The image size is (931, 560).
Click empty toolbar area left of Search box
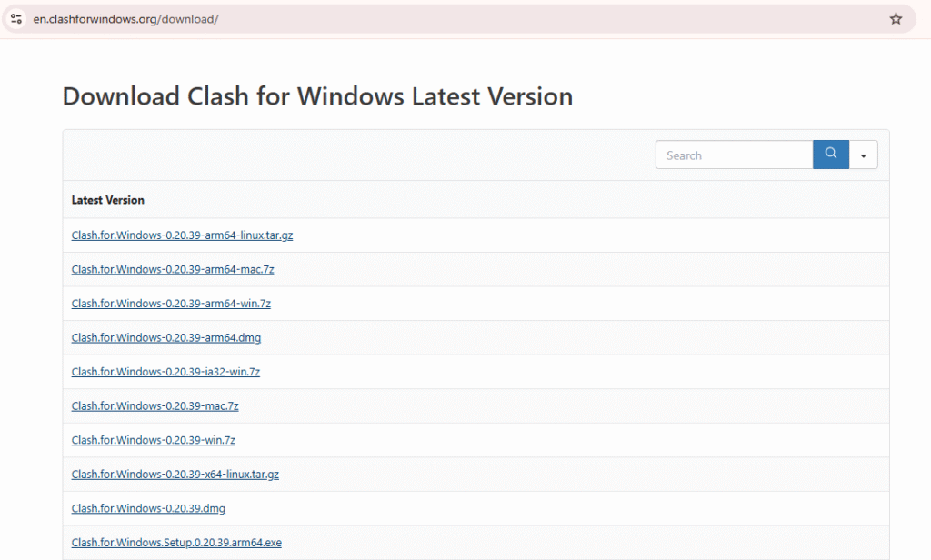point(364,155)
